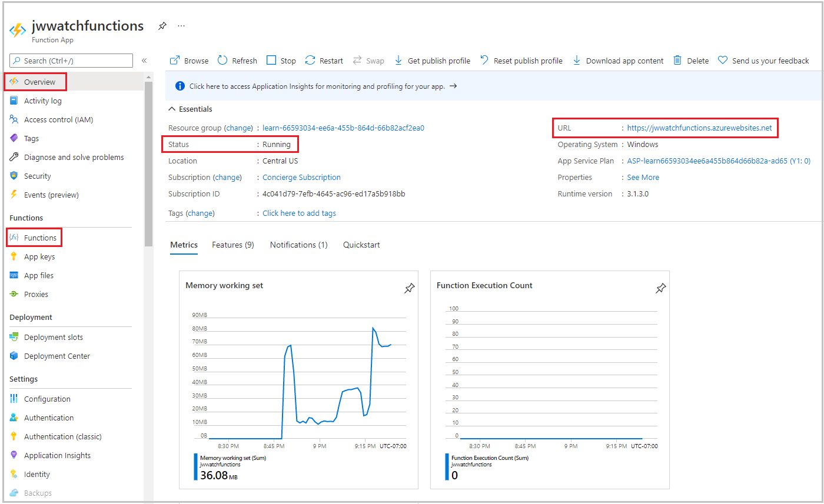Collapse the Essentials section
The image size is (824, 504).
[190, 109]
